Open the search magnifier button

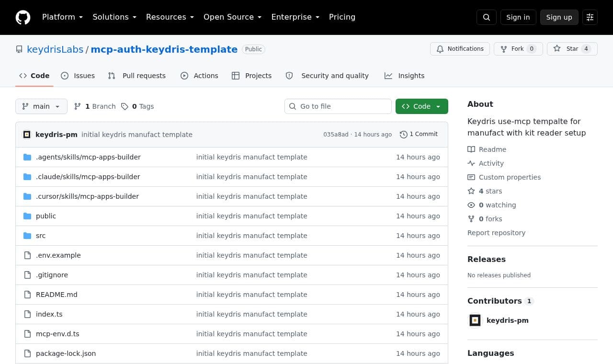click(x=487, y=17)
